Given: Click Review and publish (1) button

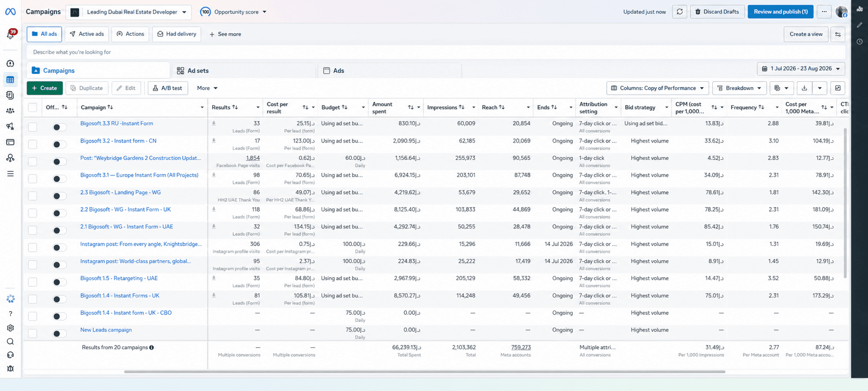Looking at the screenshot, I should [x=781, y=12].
